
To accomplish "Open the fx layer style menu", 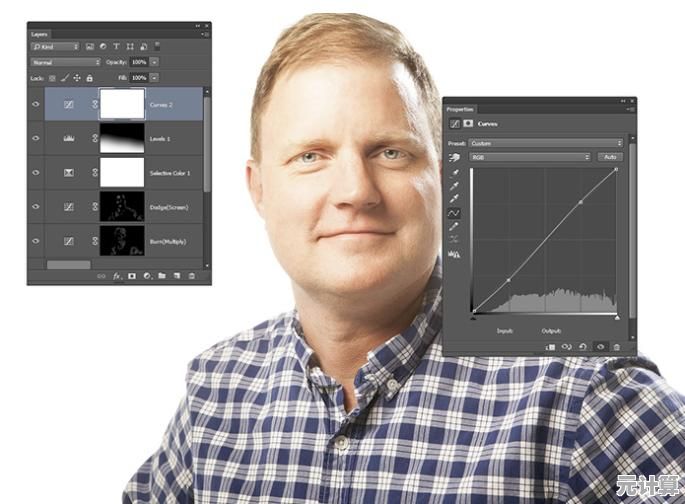I will click(117, 276).
